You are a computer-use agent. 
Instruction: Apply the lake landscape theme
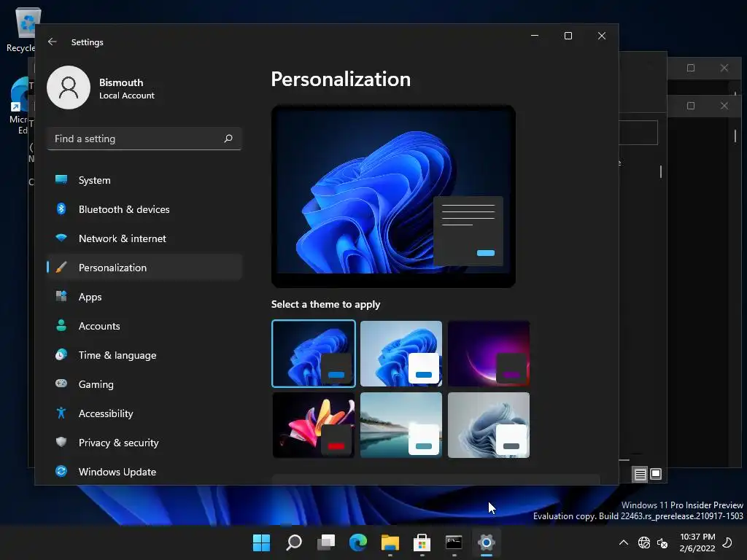click(x=401, y=425)
